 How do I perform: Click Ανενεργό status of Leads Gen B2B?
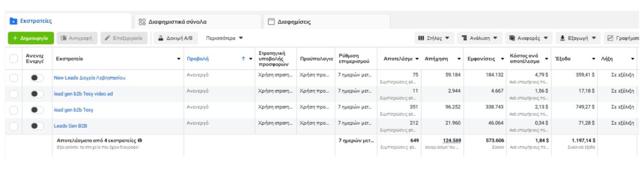tap(197, 123)
